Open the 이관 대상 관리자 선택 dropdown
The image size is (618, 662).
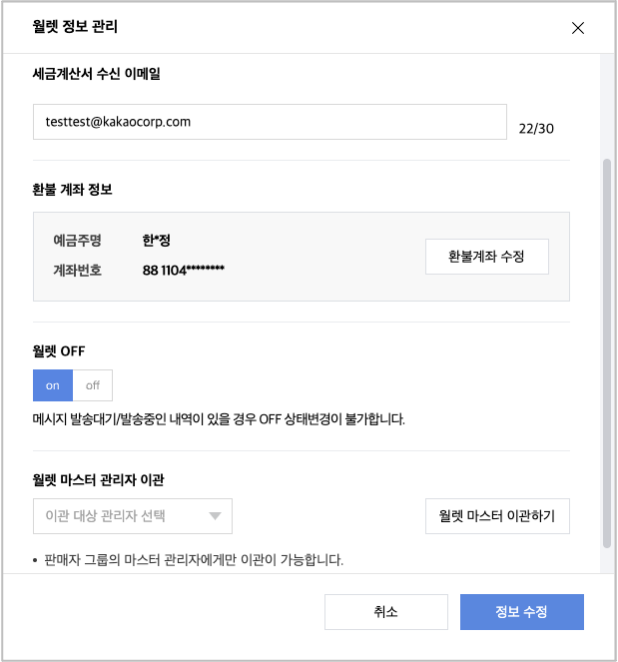tap(132, 516)
